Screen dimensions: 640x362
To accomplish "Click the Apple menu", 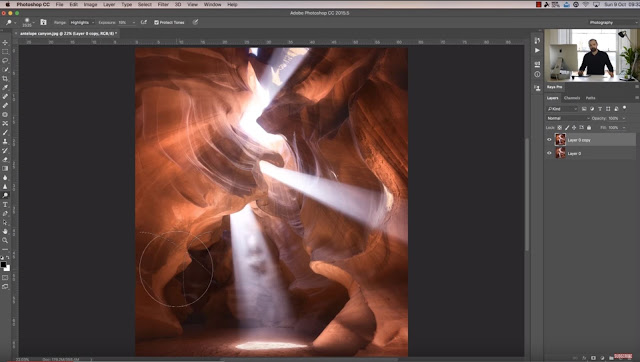I will pyautogui.click(x=7, y=4).
